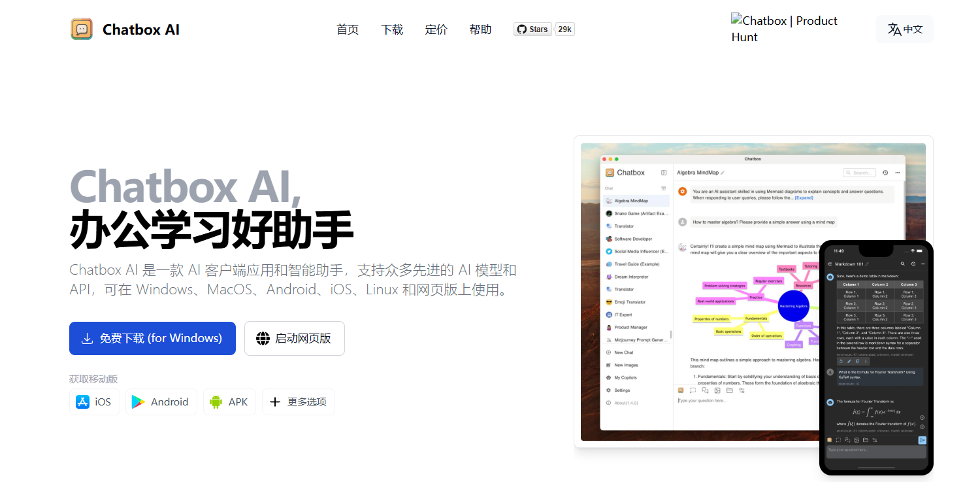Click the APK Android robot icon

pos(216,402)
